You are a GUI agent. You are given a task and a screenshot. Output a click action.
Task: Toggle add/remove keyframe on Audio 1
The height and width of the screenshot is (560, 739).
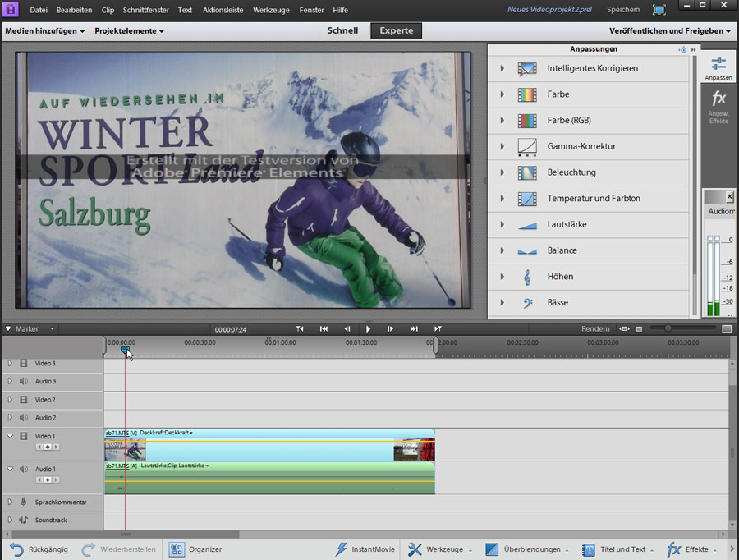pos(48,480)
